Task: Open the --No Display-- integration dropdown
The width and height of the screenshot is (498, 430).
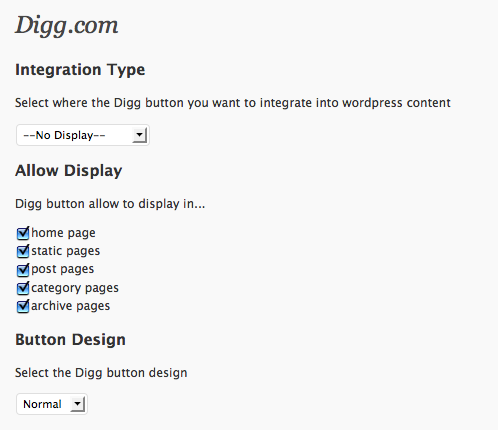Action: coord(83,135)
